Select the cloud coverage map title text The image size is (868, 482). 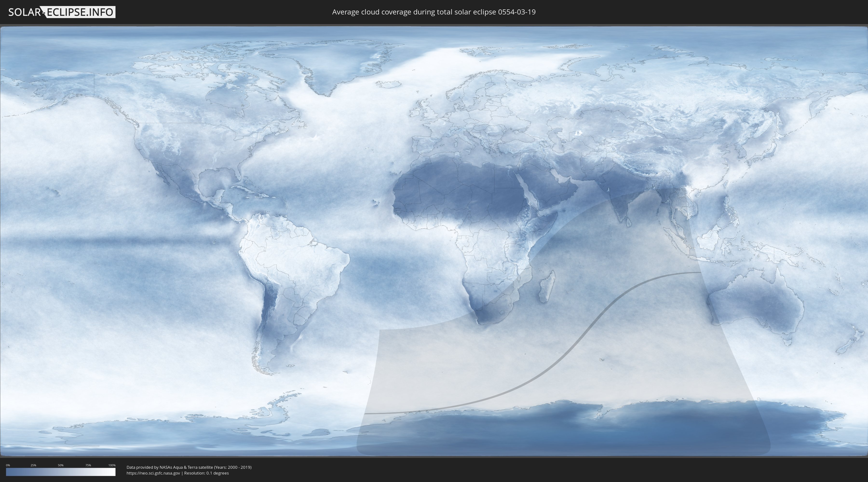[434, 12]
